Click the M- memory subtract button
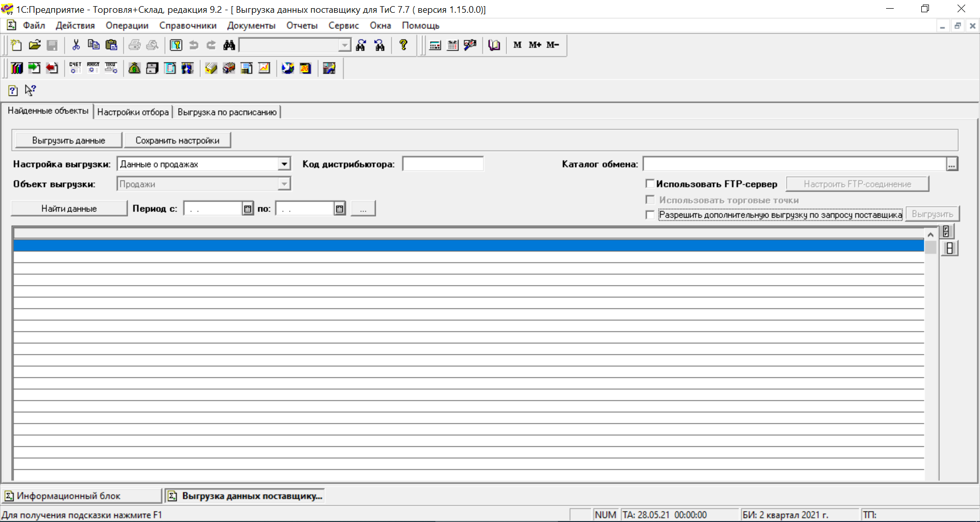980x522 pixels. (x=553, y=45)
